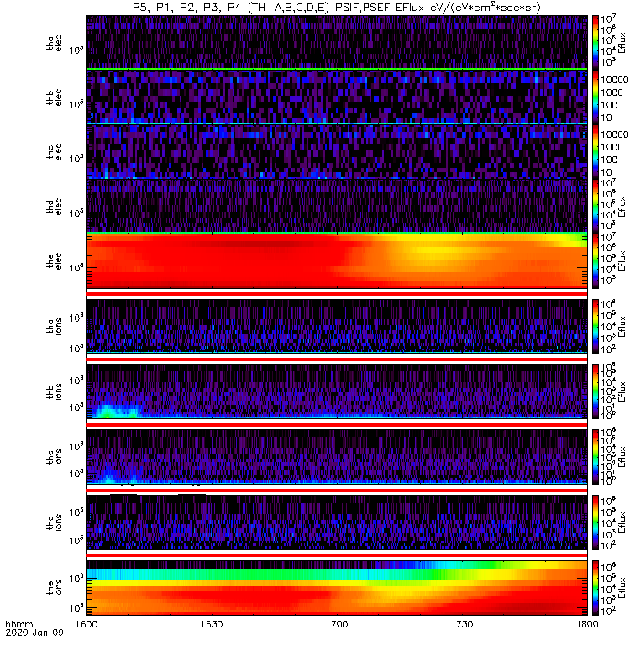The width and height of the screenshot is (630, 672).
Task: Select the "thd elec" y-axis label
Action: click(54, 207)
